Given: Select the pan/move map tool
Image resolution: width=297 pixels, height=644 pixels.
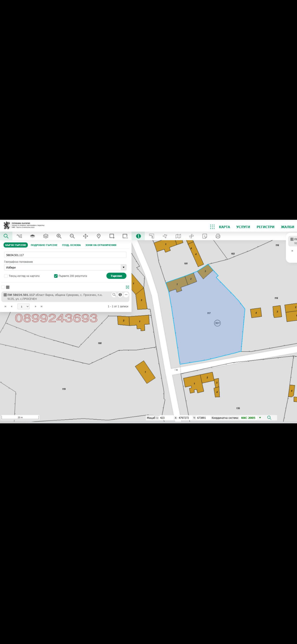Looking at the screenshot, I should [x=85, y=236].
